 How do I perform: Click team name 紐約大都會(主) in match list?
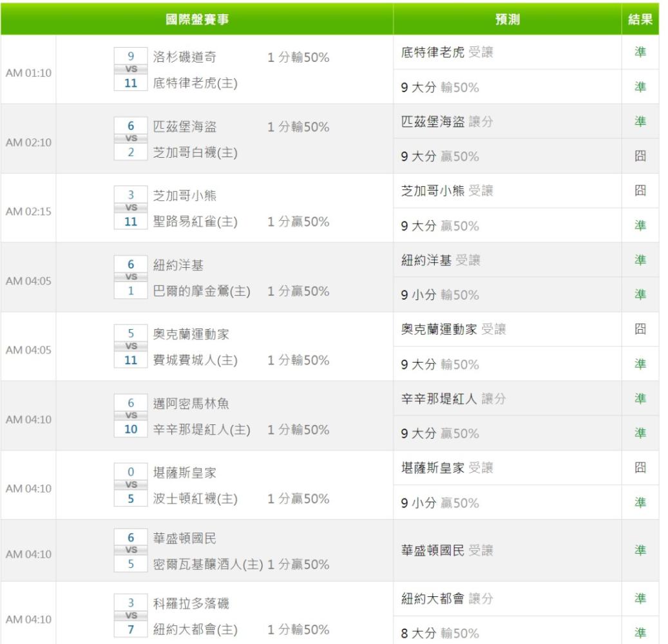(x=195, y=629)
